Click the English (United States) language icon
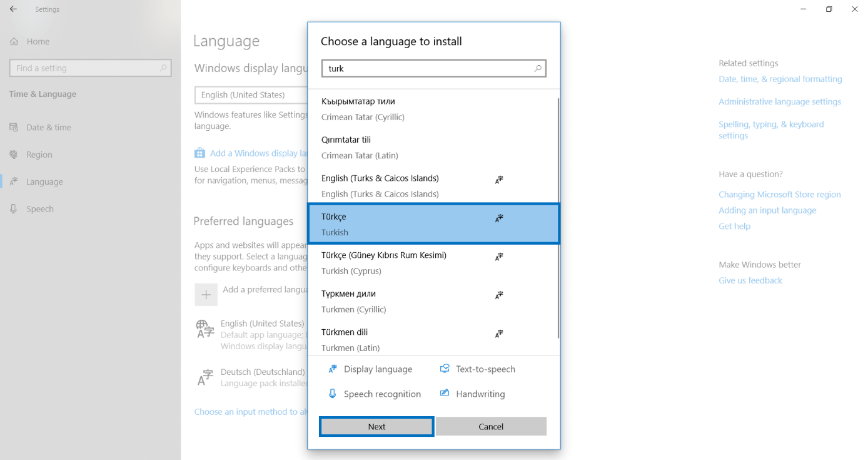868x460 pixels. (x=205, y=329)
